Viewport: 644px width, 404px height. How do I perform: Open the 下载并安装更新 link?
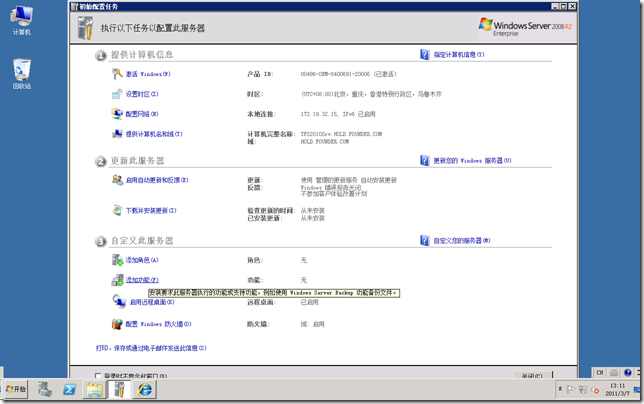tap(151, 211)
